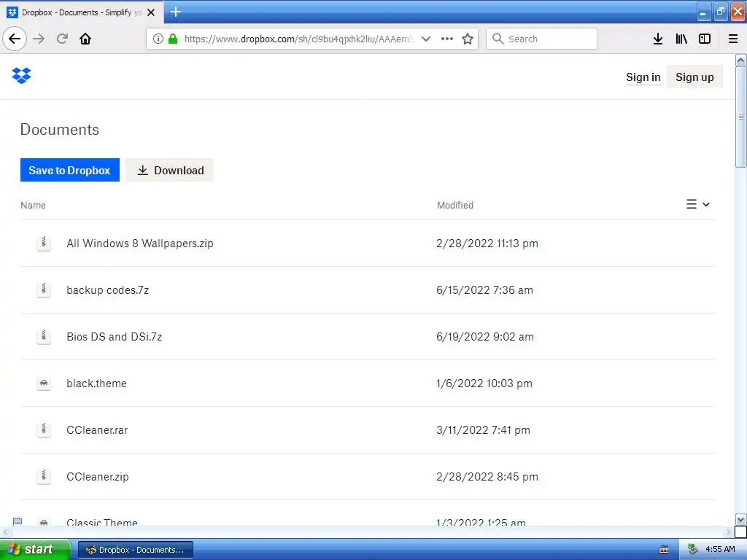
Task: Open the Library bookshelf icon
Action: [x=681, y=39]
